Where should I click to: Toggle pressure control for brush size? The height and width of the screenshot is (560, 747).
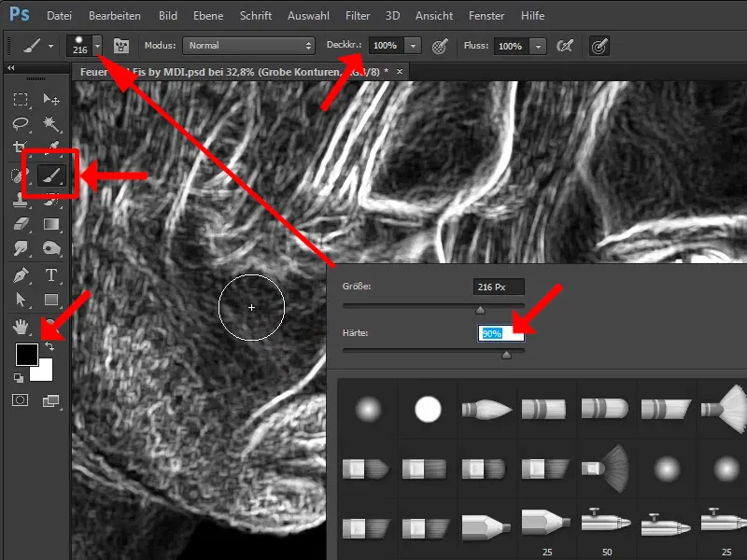599,46
